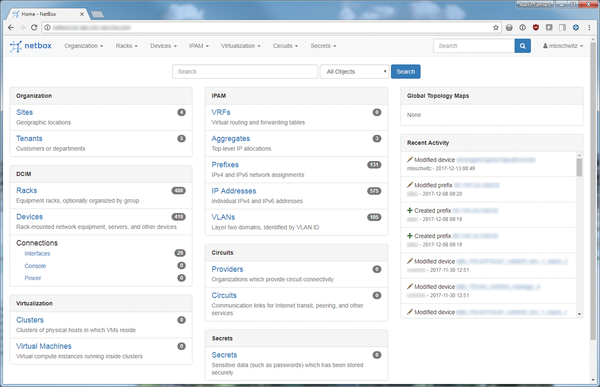Viewport: 600px width, 387px height.
Task: Open the Chrome three-dot menu
Action: click(589, 28)
